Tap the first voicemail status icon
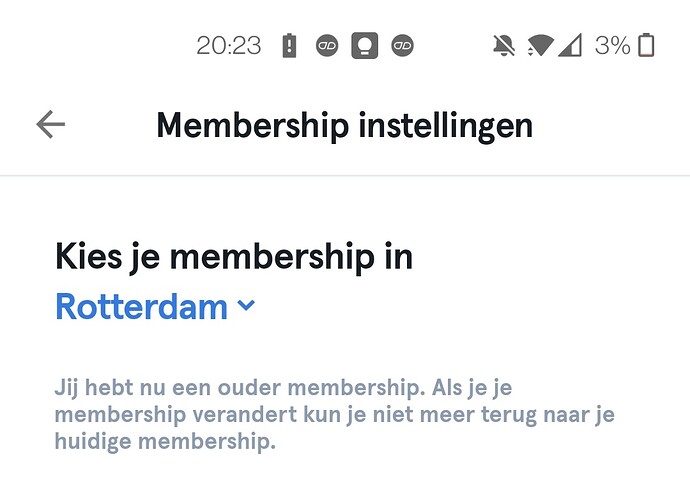The height and width of the screenshot is (477, 690). pyautogui.click(x=327, y=45)
